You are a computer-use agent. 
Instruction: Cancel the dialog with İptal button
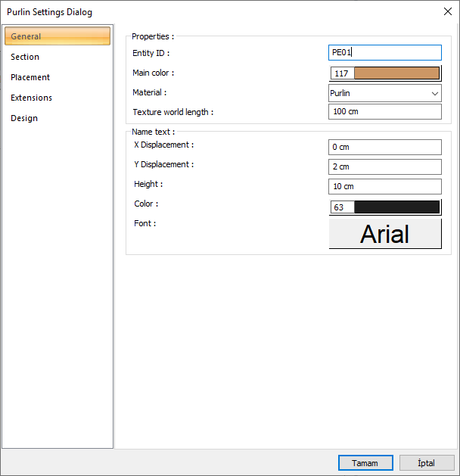click(427, 463)
